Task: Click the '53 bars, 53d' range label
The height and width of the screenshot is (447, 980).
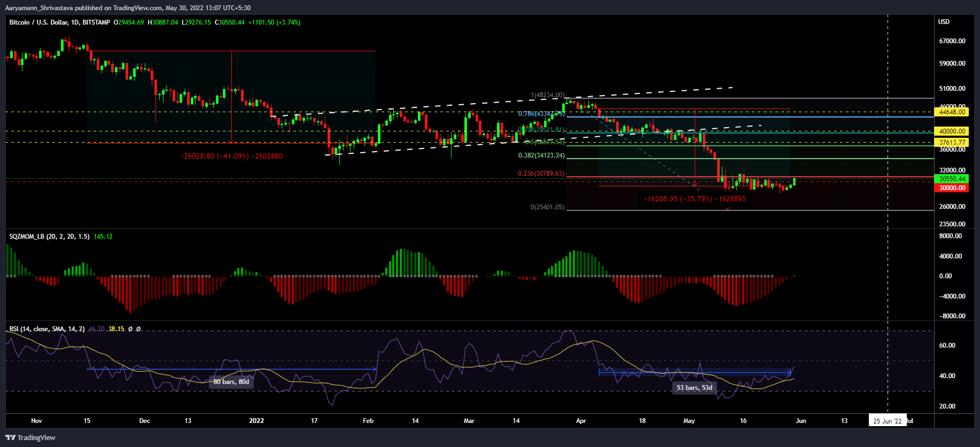Action: [x=694, y=388]
